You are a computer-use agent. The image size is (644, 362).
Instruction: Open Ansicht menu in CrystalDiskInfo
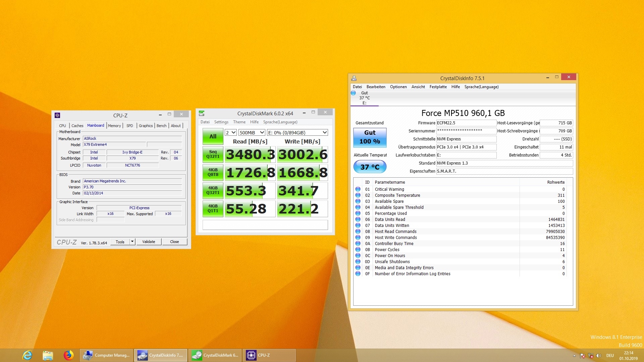[418, 87]
